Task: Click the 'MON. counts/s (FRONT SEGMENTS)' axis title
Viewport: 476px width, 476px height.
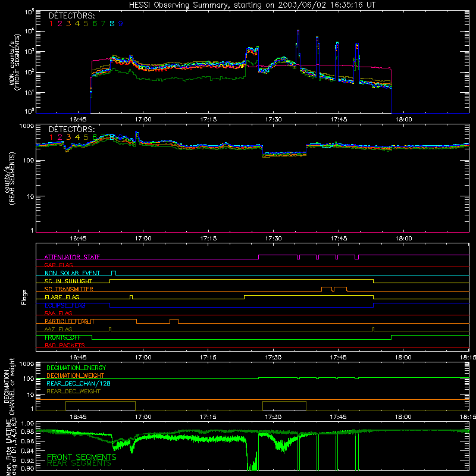Action: click(x=14, y=62)
